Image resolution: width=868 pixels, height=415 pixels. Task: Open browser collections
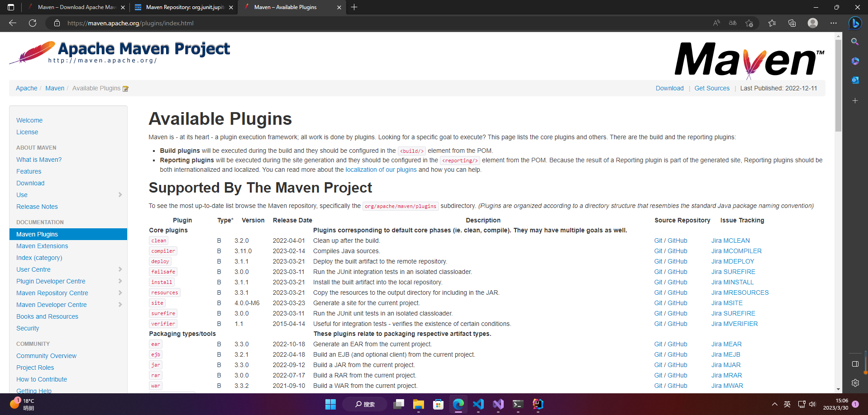pos(792,23)
